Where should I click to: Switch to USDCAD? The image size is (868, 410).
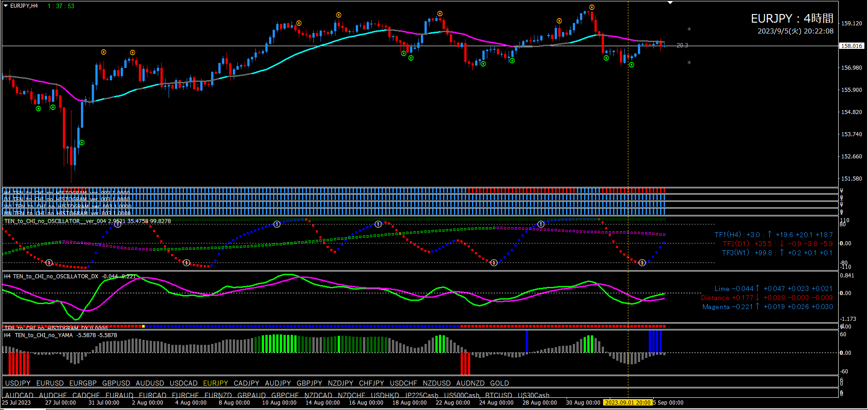tap(184, 383)
